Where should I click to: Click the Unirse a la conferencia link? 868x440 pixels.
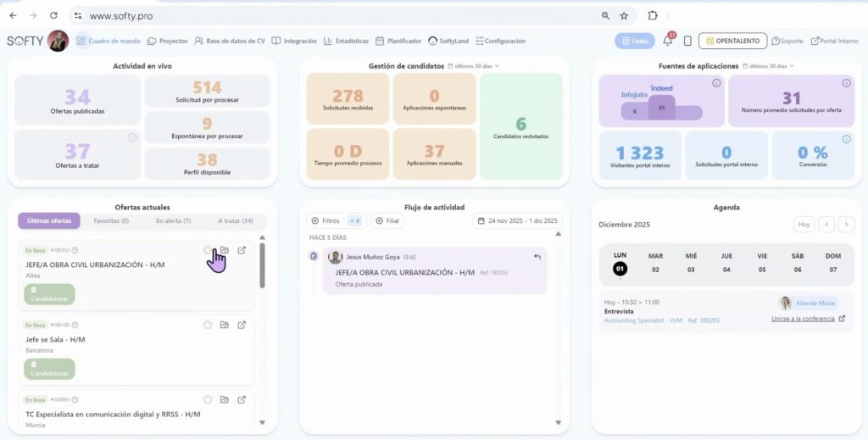coord(808,319)
